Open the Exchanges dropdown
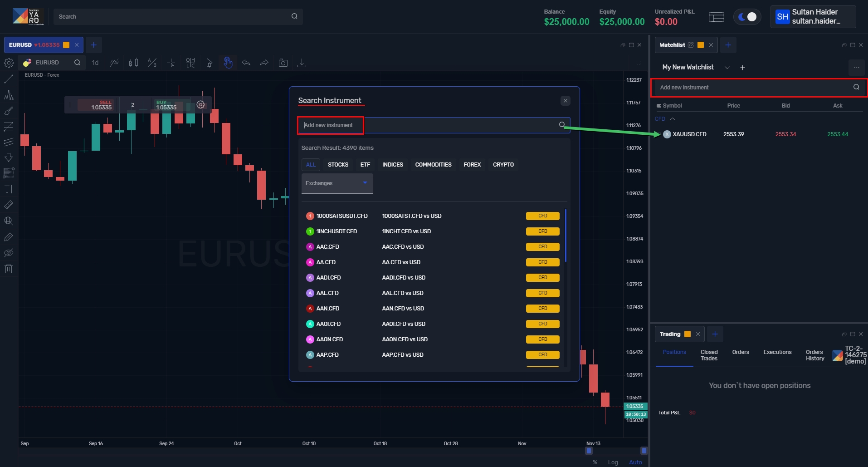This screenshot has width=868, height=467. pos(337,183)
